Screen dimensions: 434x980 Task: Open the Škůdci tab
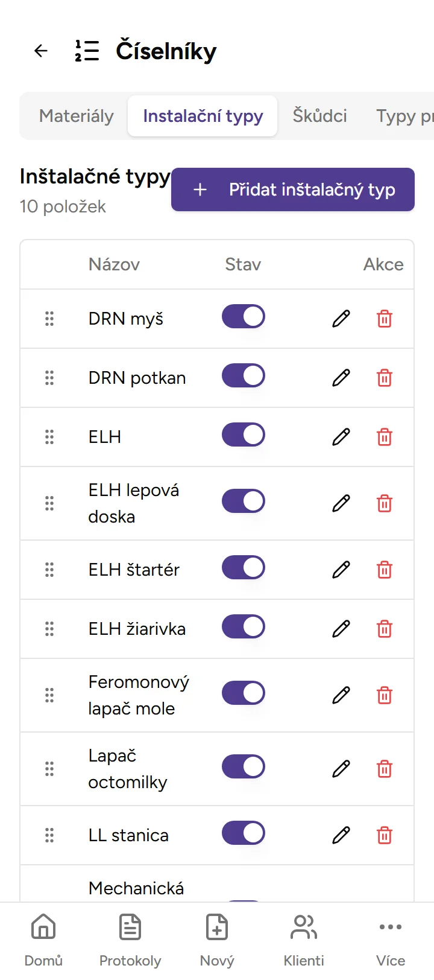(319, 116)
